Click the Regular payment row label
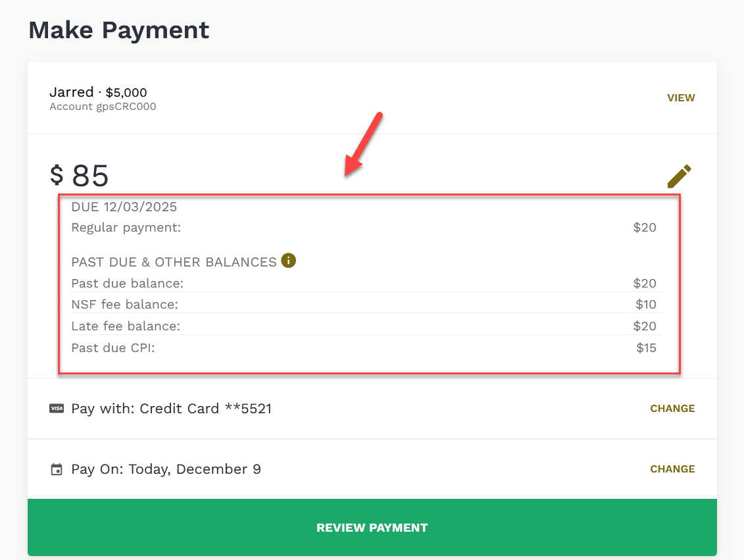744x560 pixels. click(126, 228)
